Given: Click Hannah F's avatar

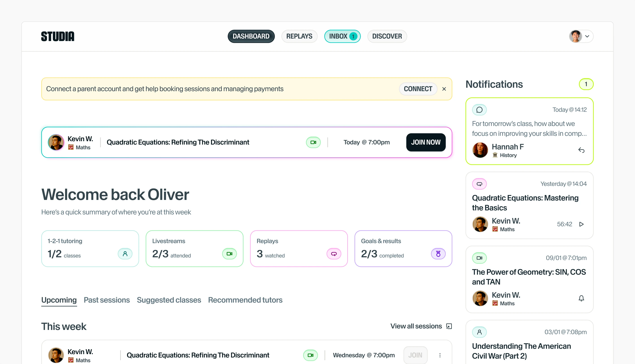Looking at the screenshot, I should click(x=480, y=150).
